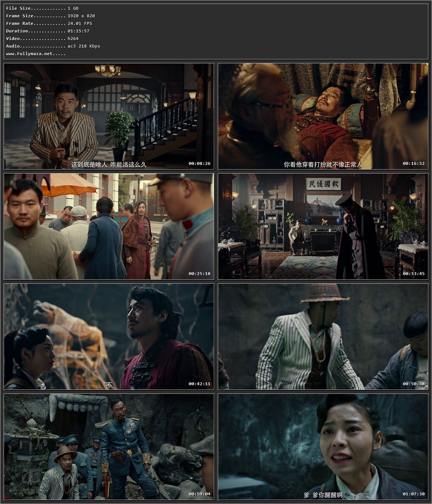Click the "File Size" 1 GB line
The height and width of the screenshot is (504, 432).
click(42, 8)
